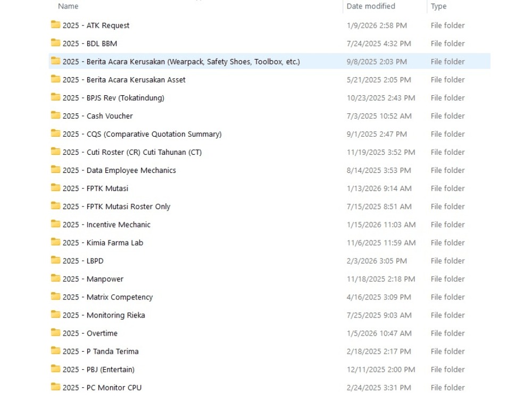Click the Monitoring Rieka folder icon

56,314
